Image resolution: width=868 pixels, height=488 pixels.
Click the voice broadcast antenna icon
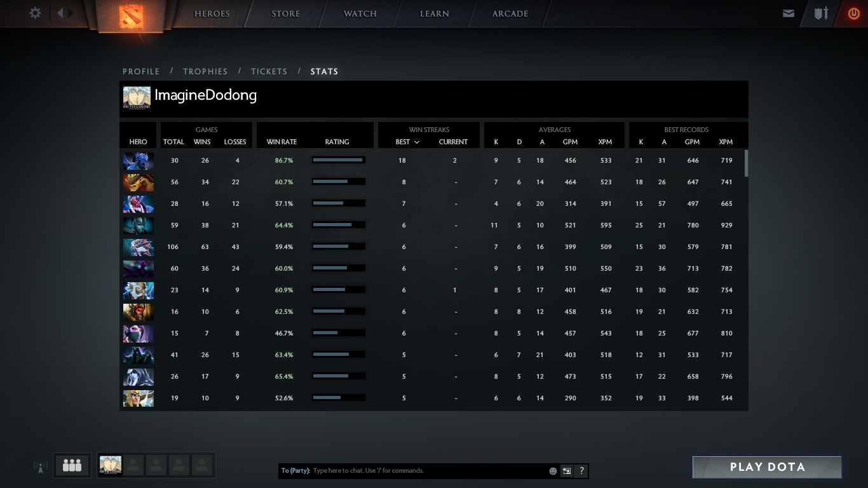pyautogui.click(x=40, y=467)
